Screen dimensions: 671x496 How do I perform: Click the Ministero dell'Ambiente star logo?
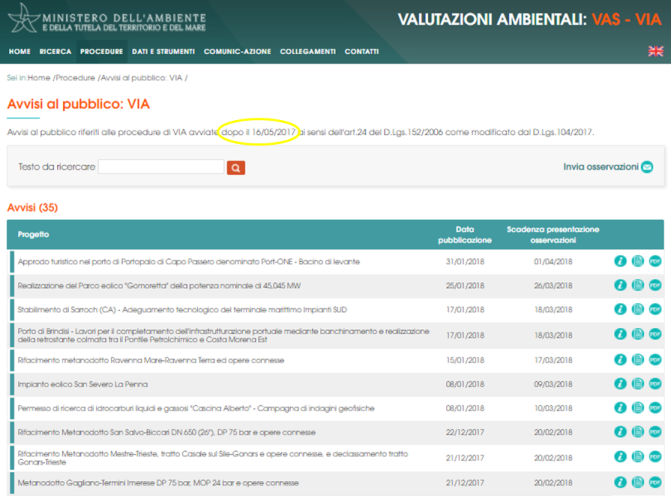[24, 18]
